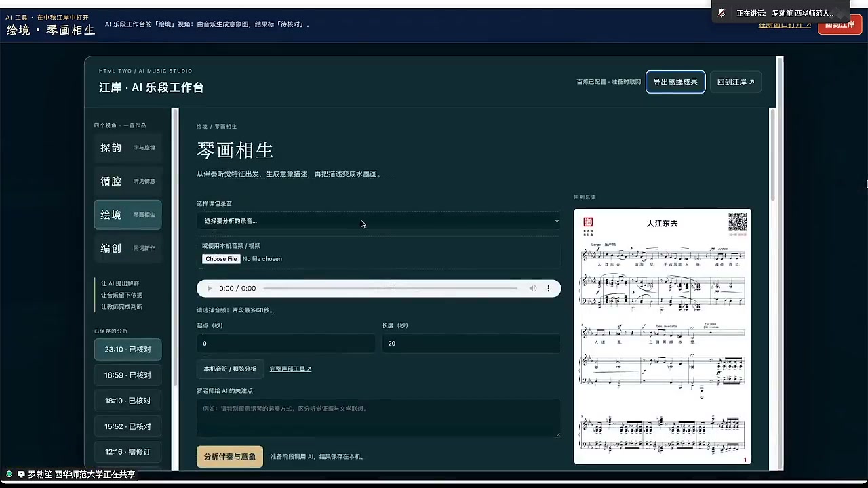868x488 pixels.
Task: Mute the audio player volume icon
Action: click(533, 288)
